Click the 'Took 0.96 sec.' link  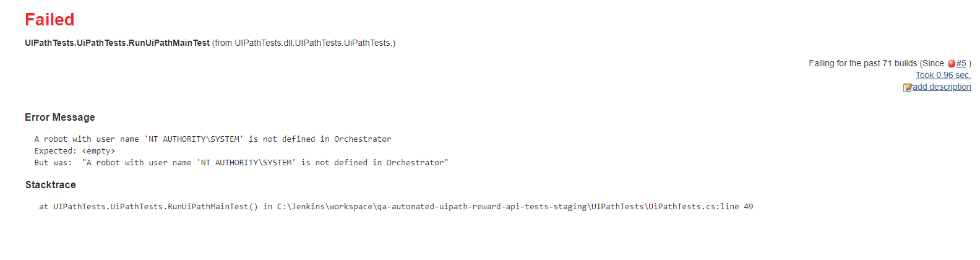click(943, 75)
